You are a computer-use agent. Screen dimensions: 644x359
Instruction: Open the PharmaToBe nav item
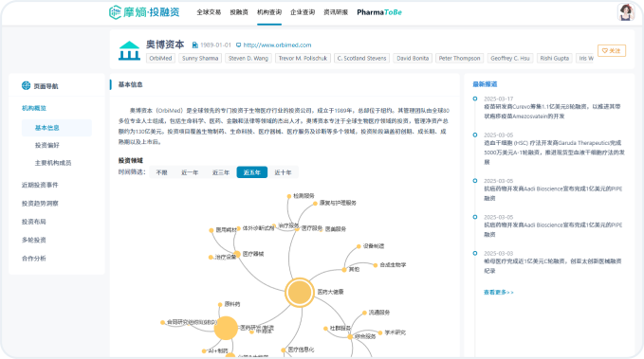379,12
